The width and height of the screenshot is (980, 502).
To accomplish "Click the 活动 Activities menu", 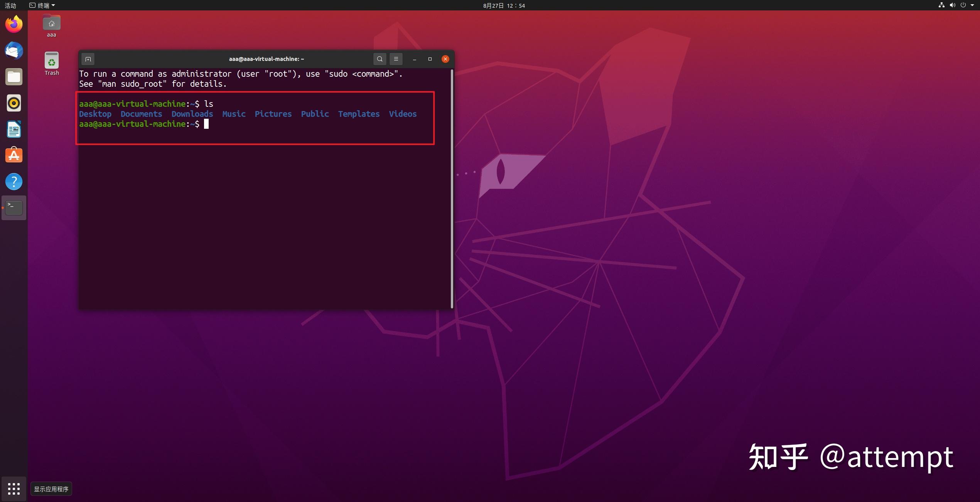I will [x=10, y=5].
